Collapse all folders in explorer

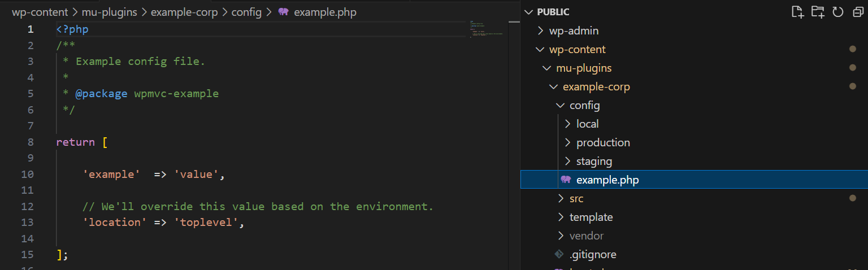857,12
